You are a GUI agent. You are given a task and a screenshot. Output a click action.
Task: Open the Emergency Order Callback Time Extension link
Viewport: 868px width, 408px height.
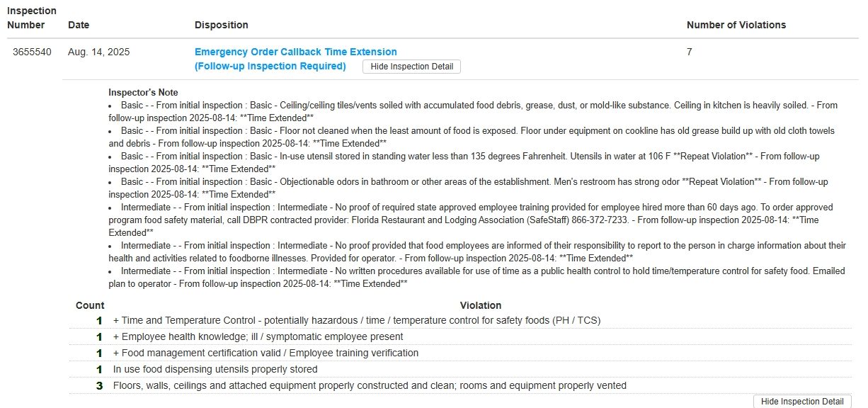(x=295, y=52)
